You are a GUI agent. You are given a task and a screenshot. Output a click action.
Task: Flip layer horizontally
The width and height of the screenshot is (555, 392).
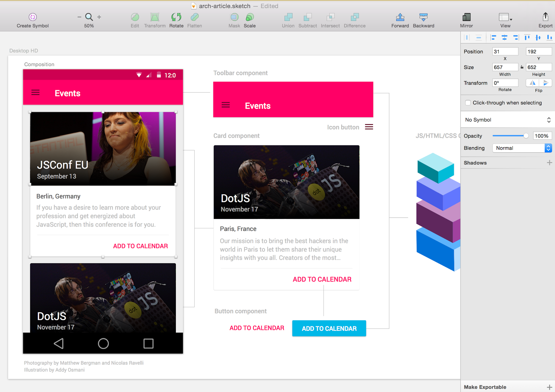point(532,83)
